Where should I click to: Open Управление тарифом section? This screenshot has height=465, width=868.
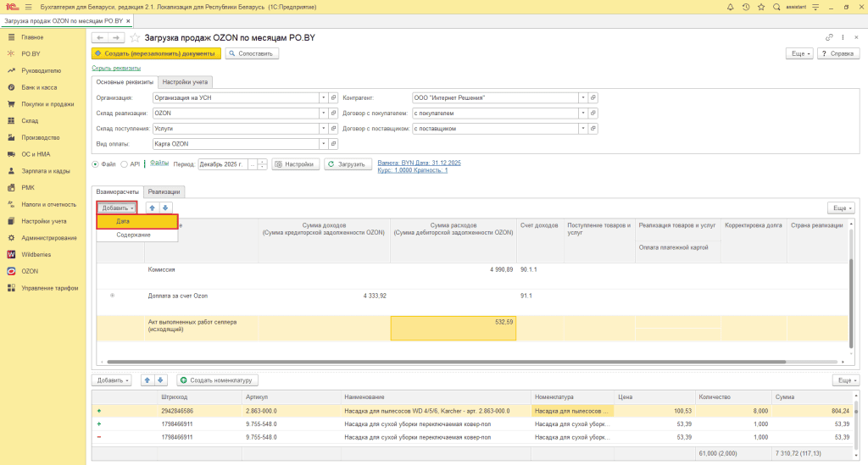tap(50, 288)
